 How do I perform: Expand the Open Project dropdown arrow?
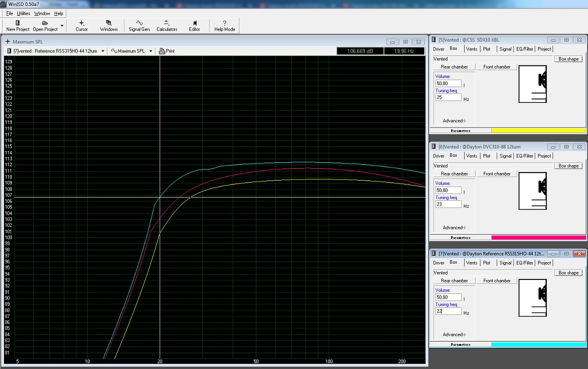coord(62,25)
